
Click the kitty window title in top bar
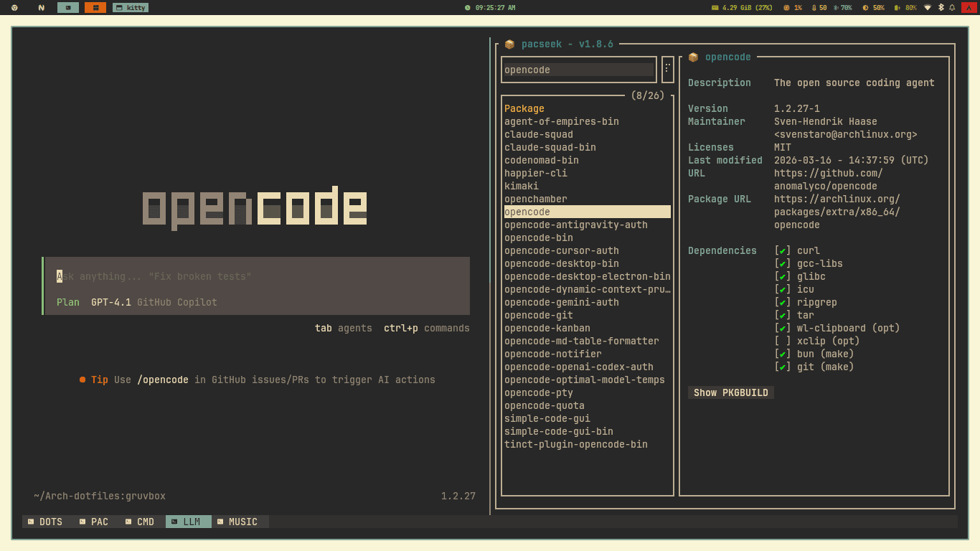131,8
